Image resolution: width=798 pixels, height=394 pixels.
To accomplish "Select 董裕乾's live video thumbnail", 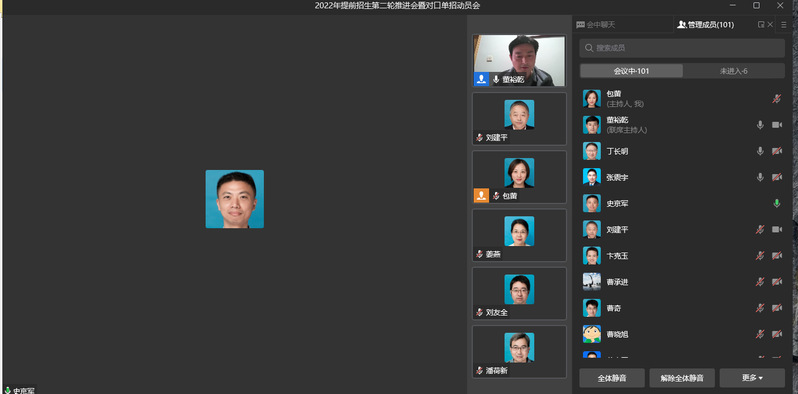I will point(519,61).
